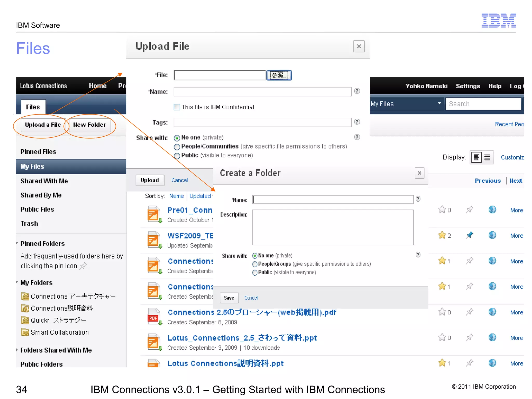Image resolution: width=532 pixels, height=399 pixels.
Task: Open help icon beside the Tags field
Action: tap(357, 122)
